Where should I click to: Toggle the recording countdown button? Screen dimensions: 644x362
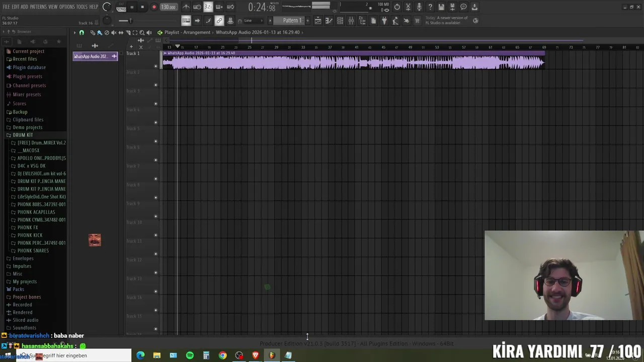(x=208, y=7)
